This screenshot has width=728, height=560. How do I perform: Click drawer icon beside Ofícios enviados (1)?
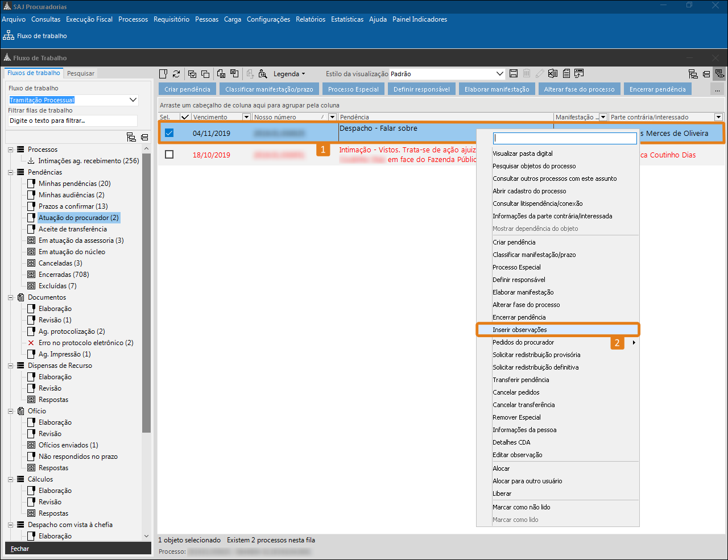point(31,445)
